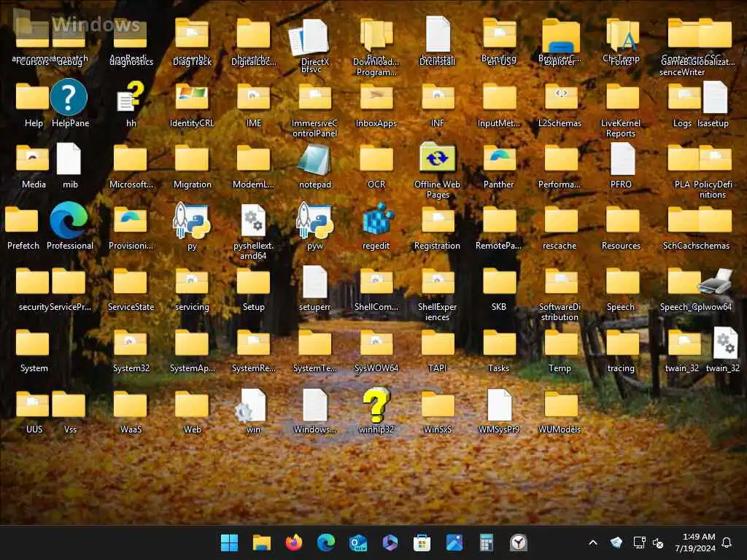Open the hh help file icon

pyautogui.click(x=131, y=97)
